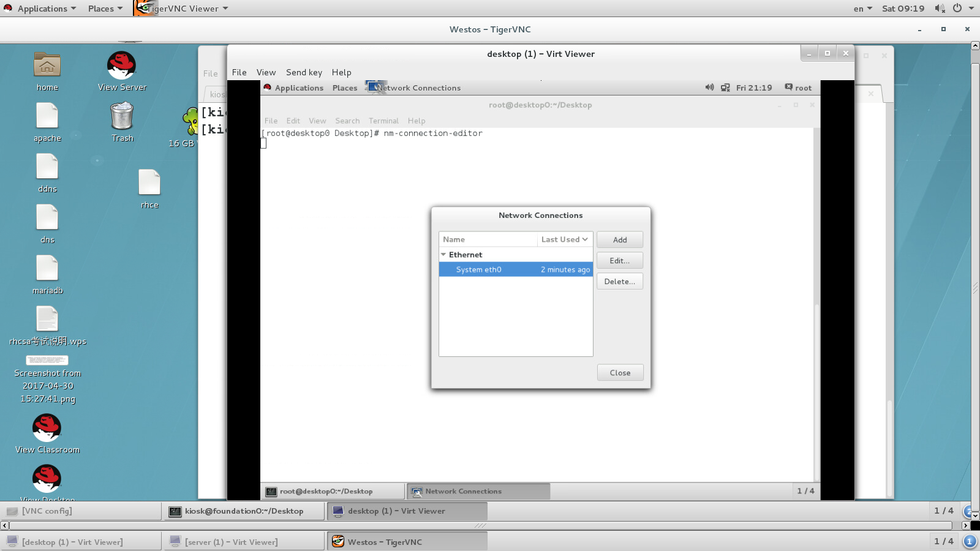
Task: Collapse the Ethernet group in Network Connections
Action: pos(443,255)
